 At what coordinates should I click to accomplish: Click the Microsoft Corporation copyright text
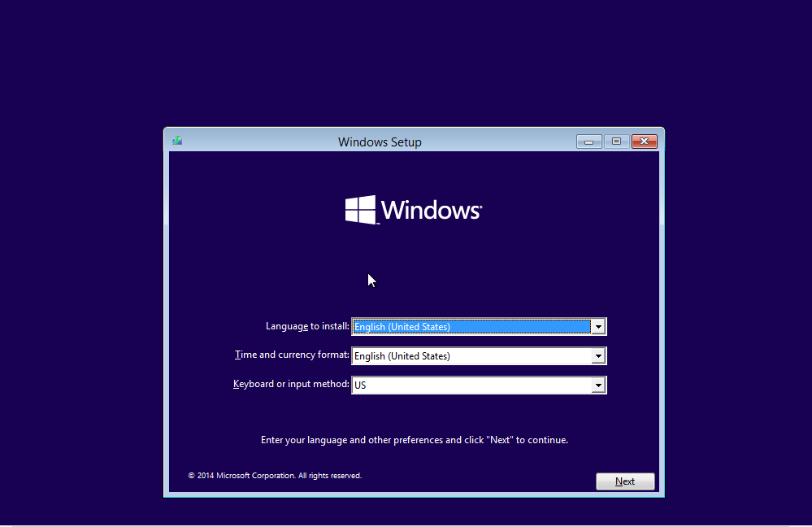[x=275, y=475]
